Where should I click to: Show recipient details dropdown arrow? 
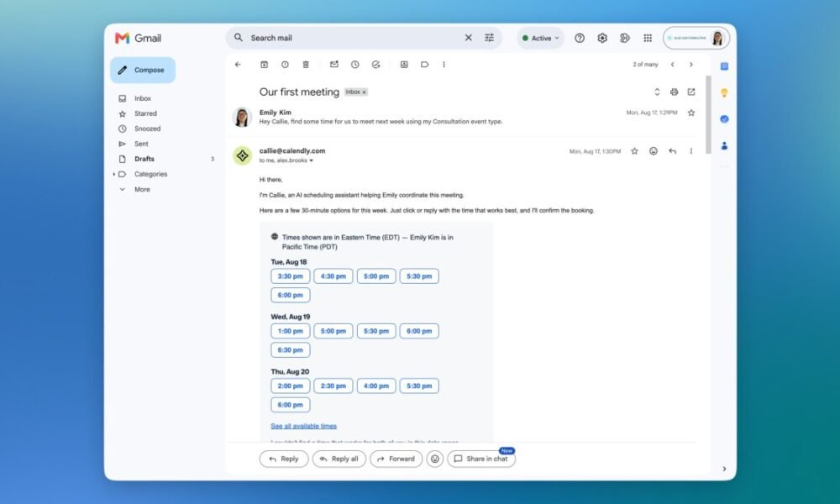(312, 160)
